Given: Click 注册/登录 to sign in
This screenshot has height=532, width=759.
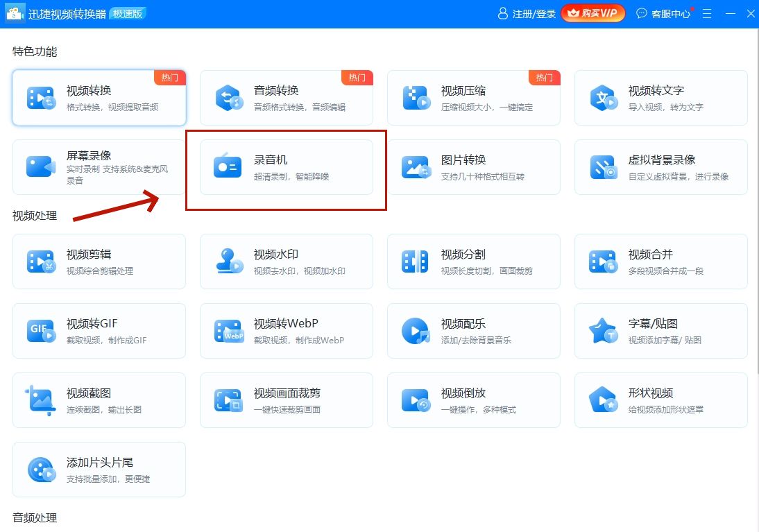Looking at the screenshot, I should [527, 14].
